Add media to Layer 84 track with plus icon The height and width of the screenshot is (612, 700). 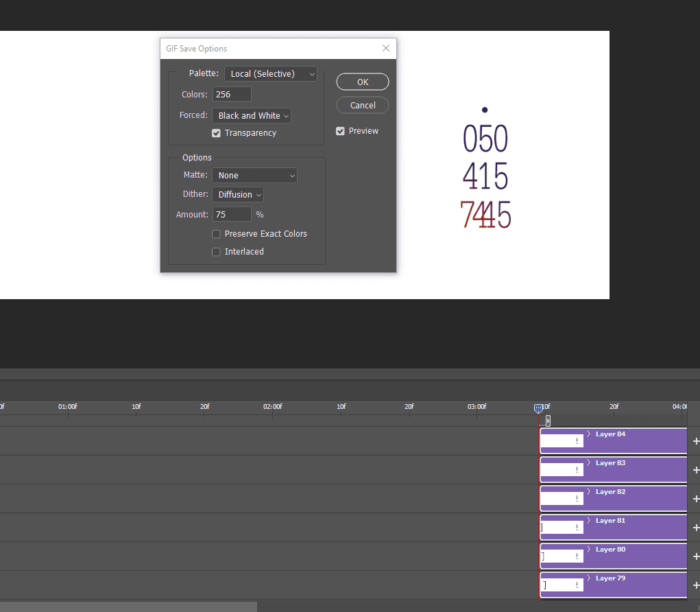click(695, 441)
